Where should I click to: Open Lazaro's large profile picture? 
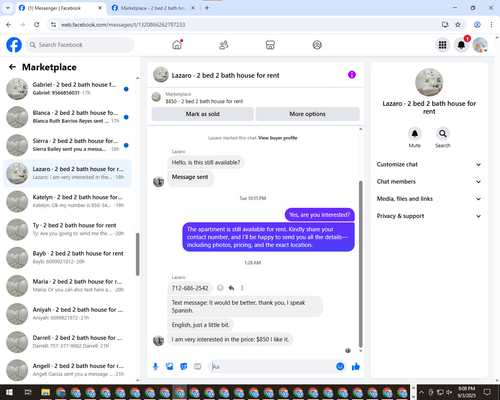coord(429,82)
